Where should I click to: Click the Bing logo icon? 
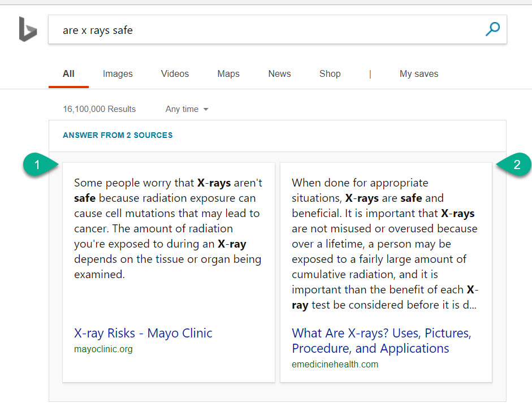click(x=28, y=29)
